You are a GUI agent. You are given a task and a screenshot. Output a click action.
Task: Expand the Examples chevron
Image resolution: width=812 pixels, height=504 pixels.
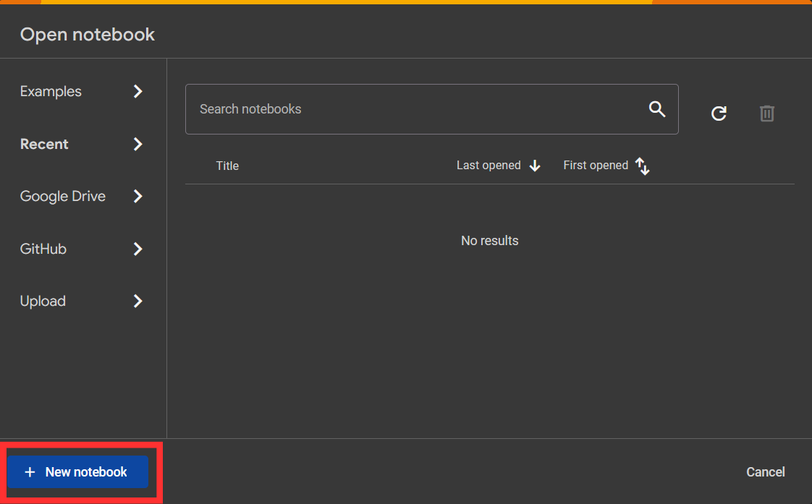click(x=138, y=92)
